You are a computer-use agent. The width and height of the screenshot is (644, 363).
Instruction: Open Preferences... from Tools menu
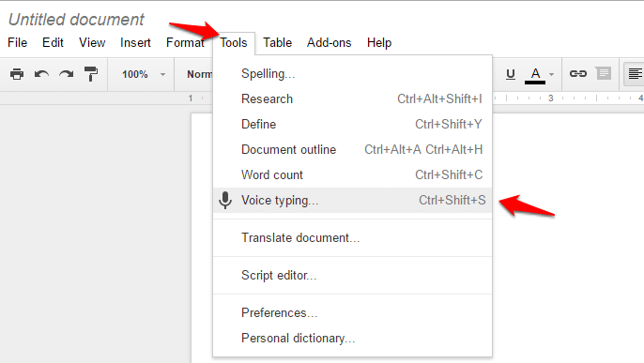pyautogui.click(x=352, y=313)
